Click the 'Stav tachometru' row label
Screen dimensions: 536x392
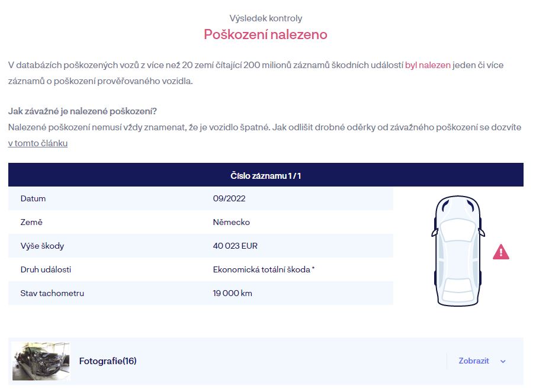52,293
